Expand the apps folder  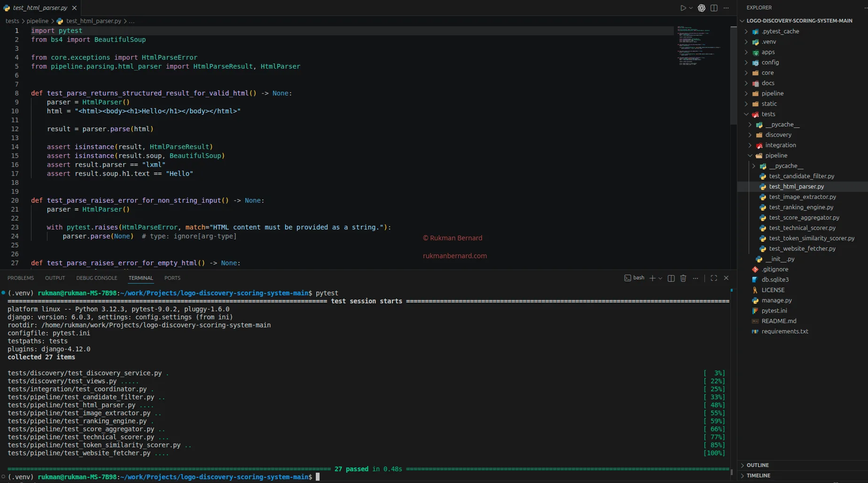click(x=803, y=52)
